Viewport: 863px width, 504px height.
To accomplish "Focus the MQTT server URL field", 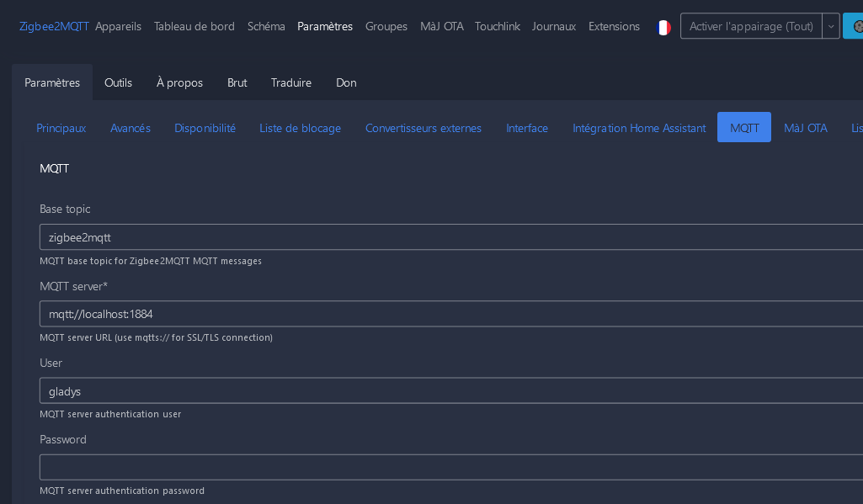I will (450, 314).
